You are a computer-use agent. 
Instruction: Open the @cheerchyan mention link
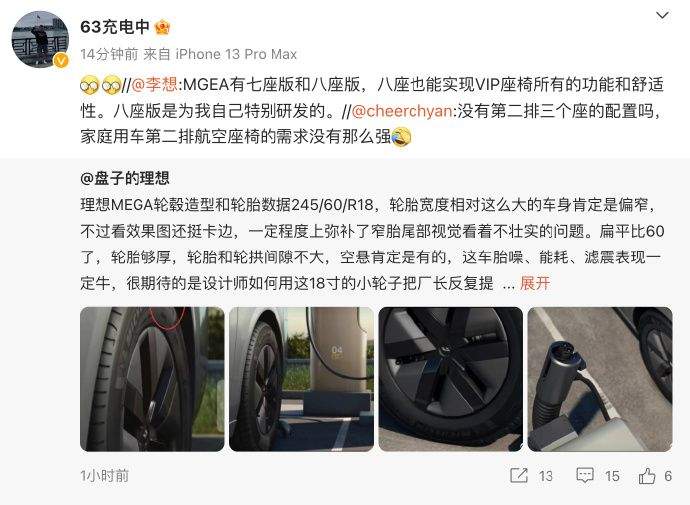click(x=402, y=111)
